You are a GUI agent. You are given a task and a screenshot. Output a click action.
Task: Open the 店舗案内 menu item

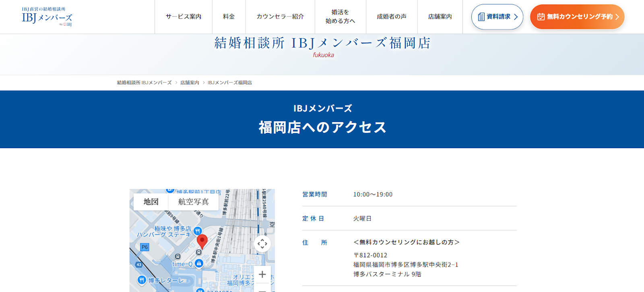click(x=440, y=17)
